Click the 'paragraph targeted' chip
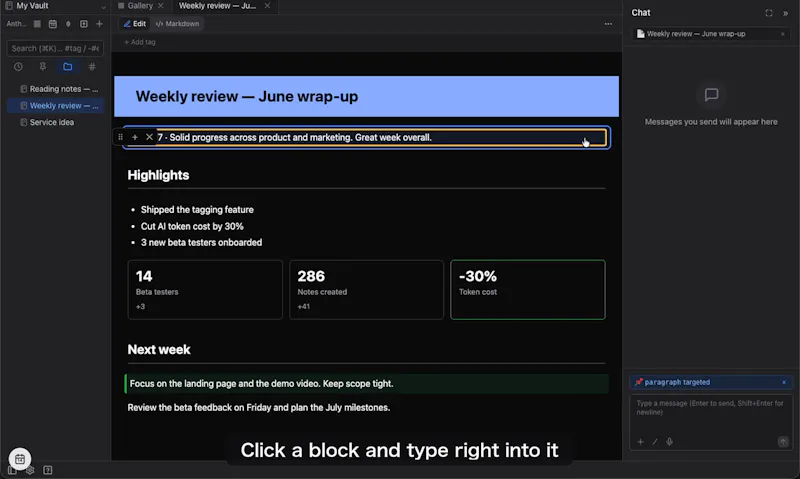 tap(710, 382)
